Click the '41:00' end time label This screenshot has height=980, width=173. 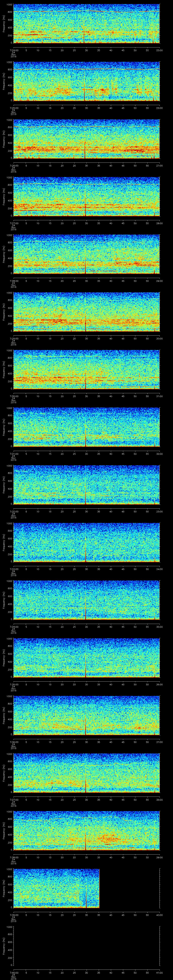tap(159, 972)
